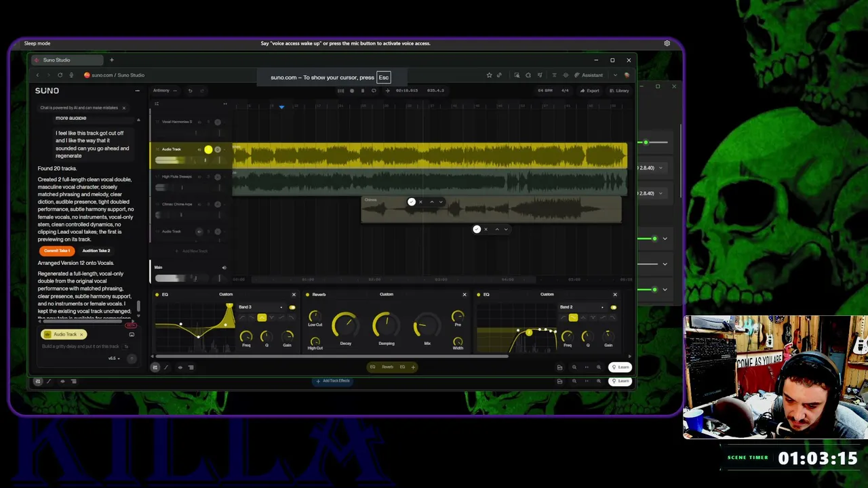868x488 pixels.
Task: Go to the next take on Chimes clip
Action: (x=441, y=202)
